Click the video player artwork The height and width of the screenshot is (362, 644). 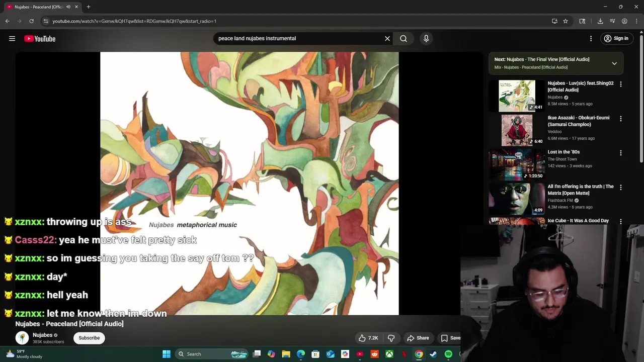(250, 184)
